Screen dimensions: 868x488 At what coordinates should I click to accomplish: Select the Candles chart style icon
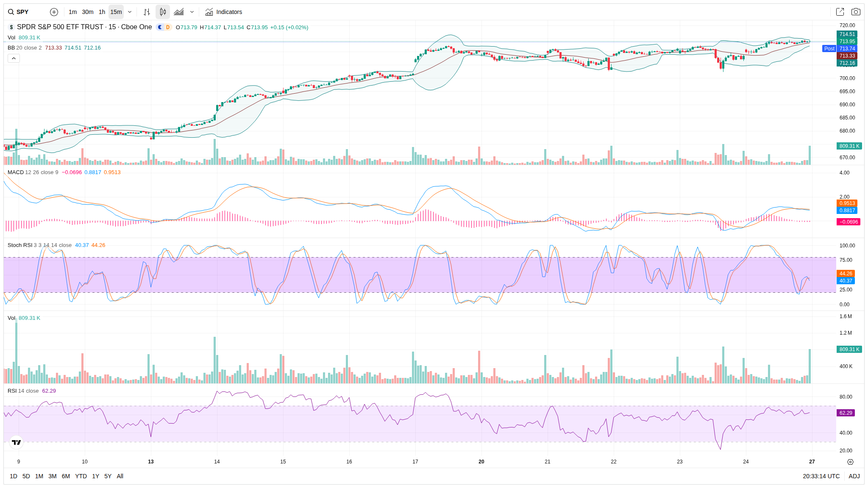point(163,12)
